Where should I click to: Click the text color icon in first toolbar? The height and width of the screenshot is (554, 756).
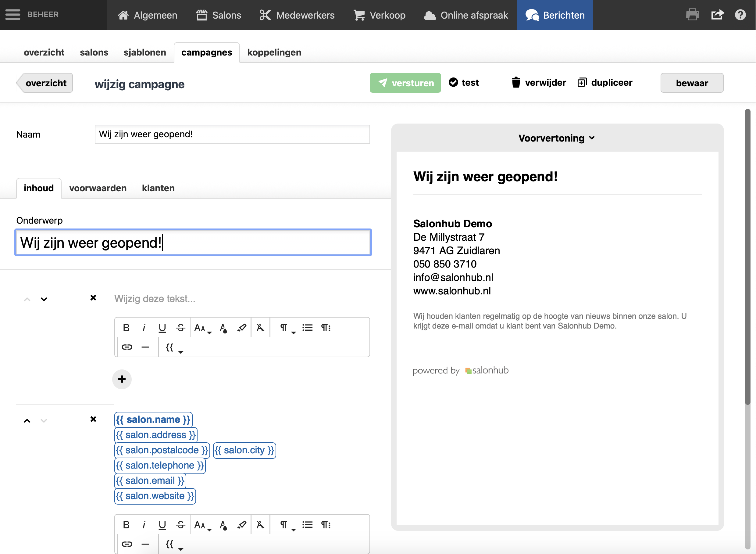coord(223,328)
